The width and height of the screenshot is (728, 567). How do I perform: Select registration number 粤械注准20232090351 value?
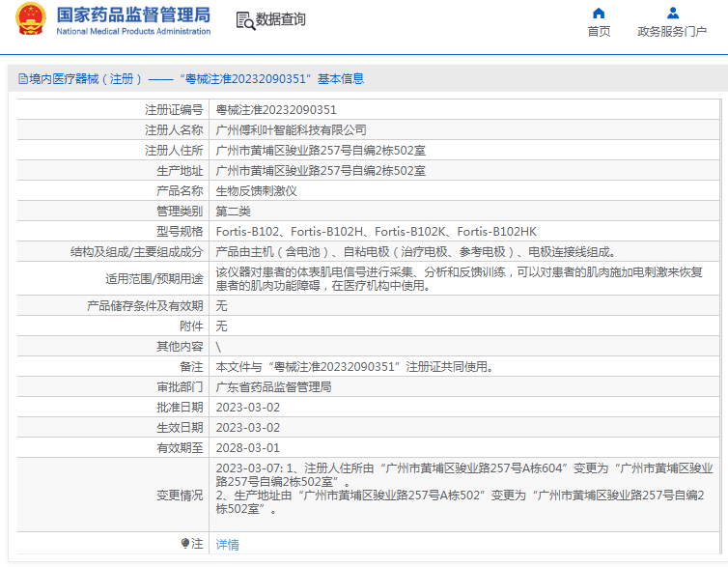pos(276,110)
